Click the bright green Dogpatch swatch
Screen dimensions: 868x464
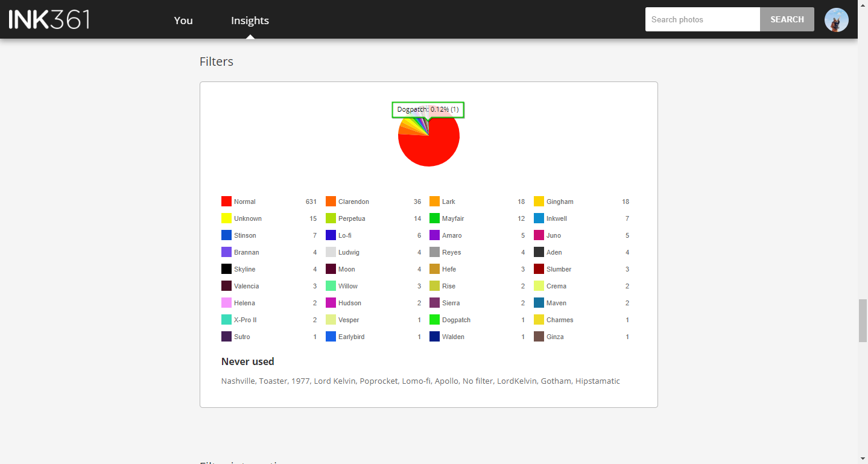434,320
